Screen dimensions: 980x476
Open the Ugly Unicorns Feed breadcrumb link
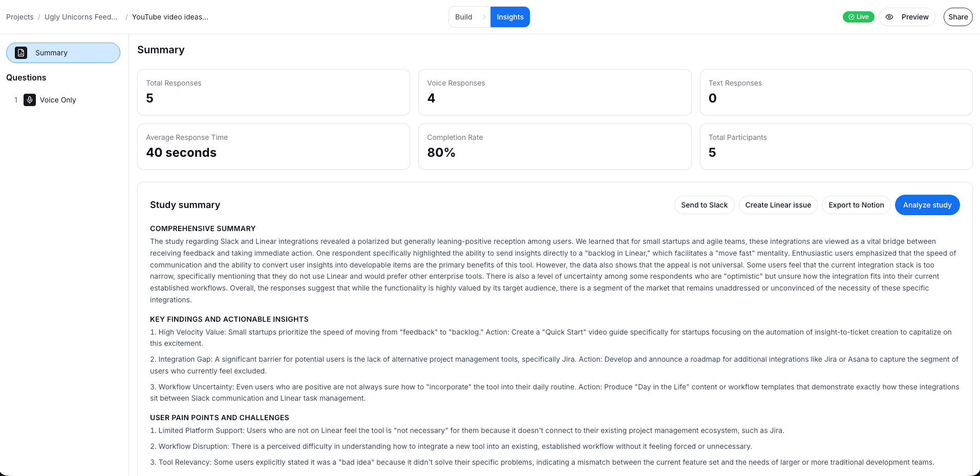pos(80,17)
